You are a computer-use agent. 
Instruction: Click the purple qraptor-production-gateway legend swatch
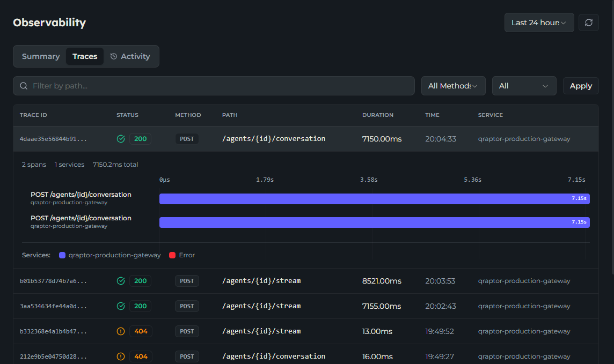[x=62, y=255]
